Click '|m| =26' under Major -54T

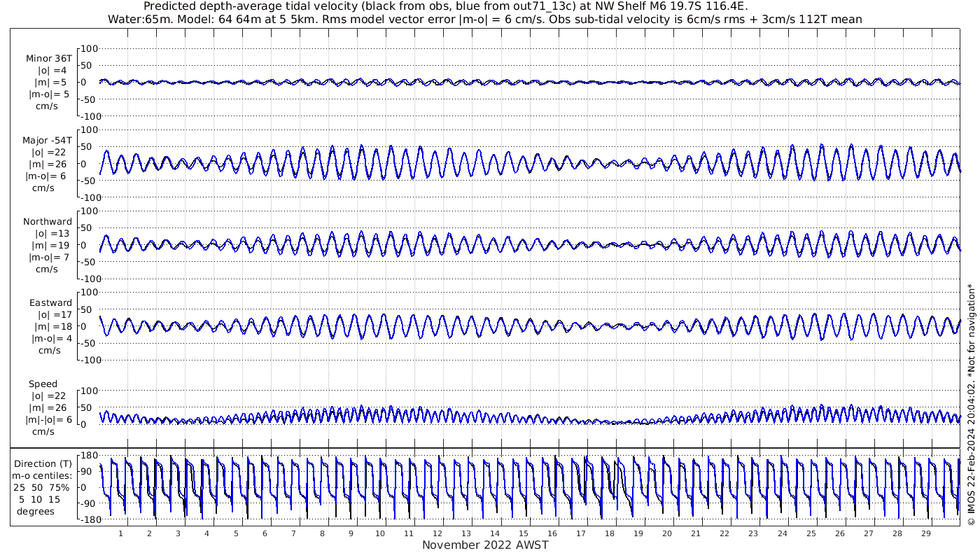point(47,164)
